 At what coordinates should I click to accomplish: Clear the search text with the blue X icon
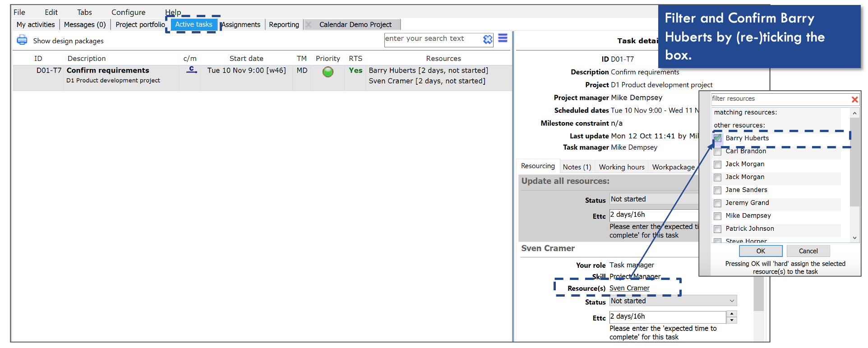click(x=487, y=40)
